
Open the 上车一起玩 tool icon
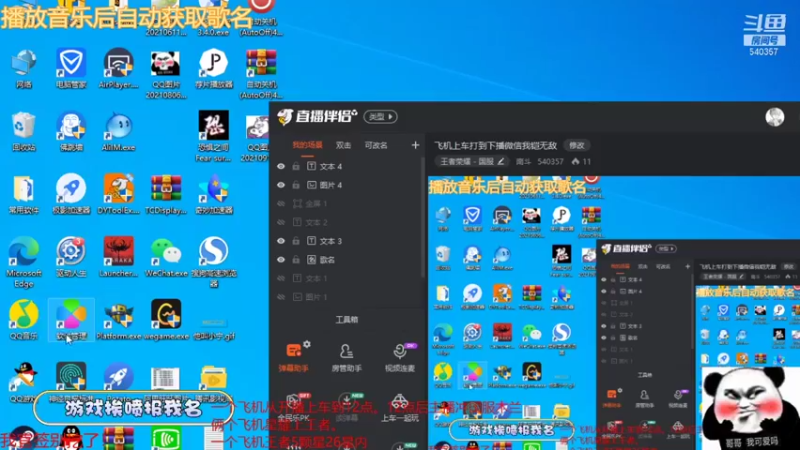click(x=399, y=408)
